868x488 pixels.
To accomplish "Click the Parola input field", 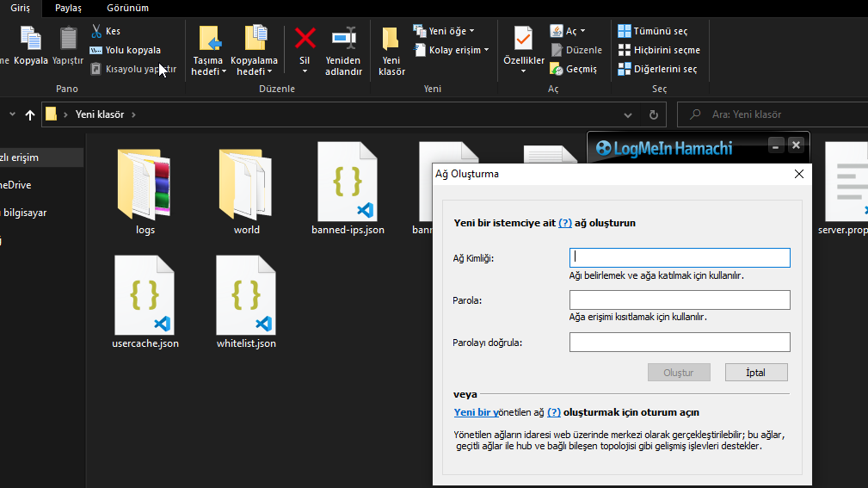I will 680,300.
